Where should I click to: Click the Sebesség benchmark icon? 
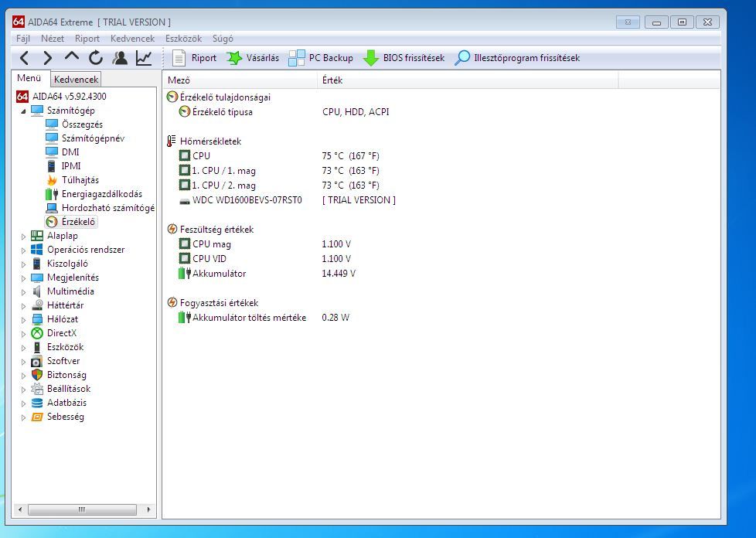(37, 417)
